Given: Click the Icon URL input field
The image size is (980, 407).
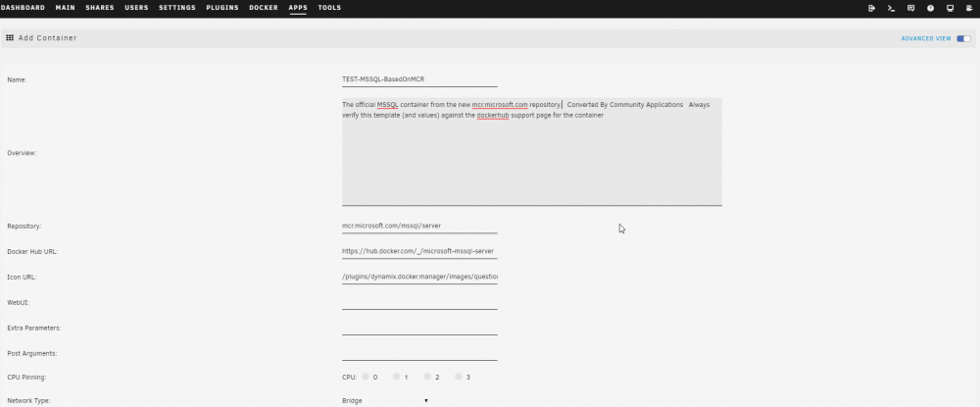Looking at the screenshot, I should coord(419,277).
